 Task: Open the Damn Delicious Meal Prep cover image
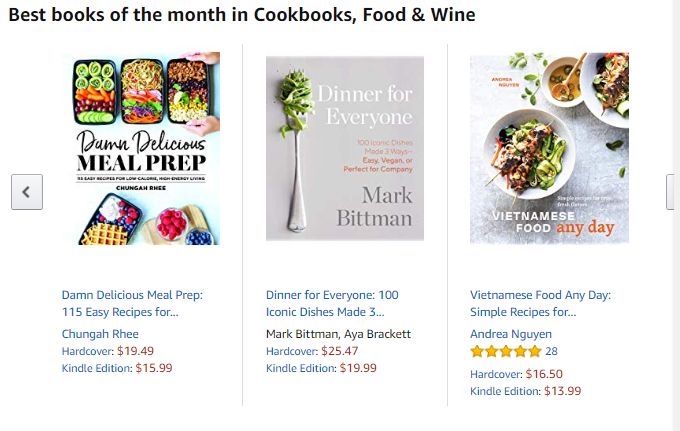click(x=141, y=149)
